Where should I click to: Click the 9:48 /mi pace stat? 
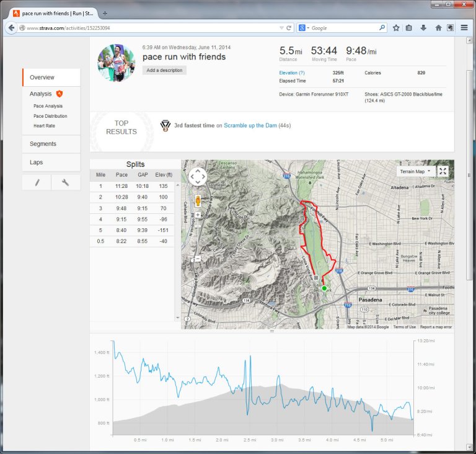click(x=361, y=51)
